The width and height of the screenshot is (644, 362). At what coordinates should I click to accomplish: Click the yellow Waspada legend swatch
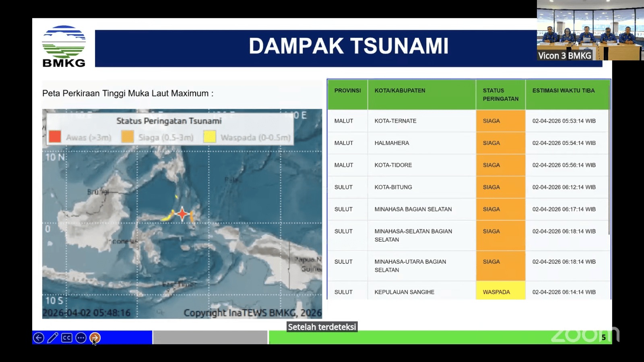[x=210, y=137]
